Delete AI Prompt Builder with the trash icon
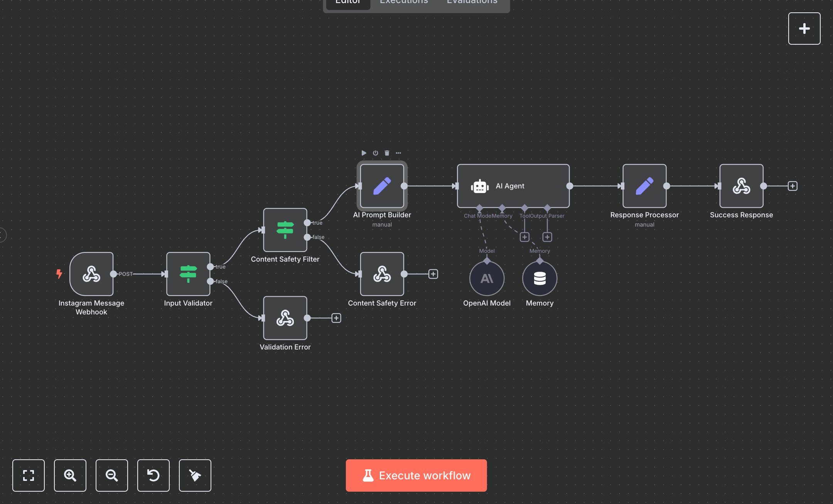 coord(387,153)
